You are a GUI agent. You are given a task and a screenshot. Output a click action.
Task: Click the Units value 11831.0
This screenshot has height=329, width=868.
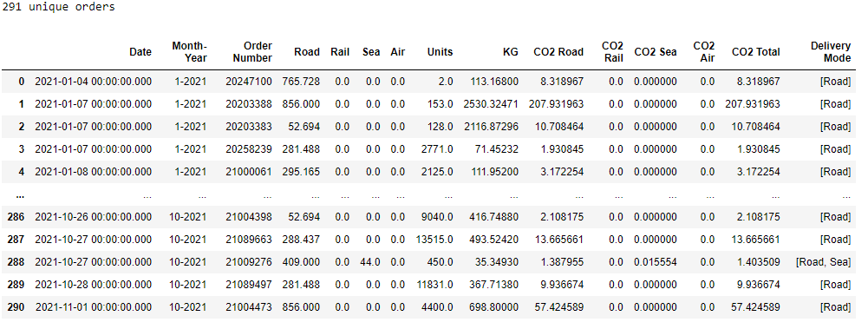(x=434, y=285)
